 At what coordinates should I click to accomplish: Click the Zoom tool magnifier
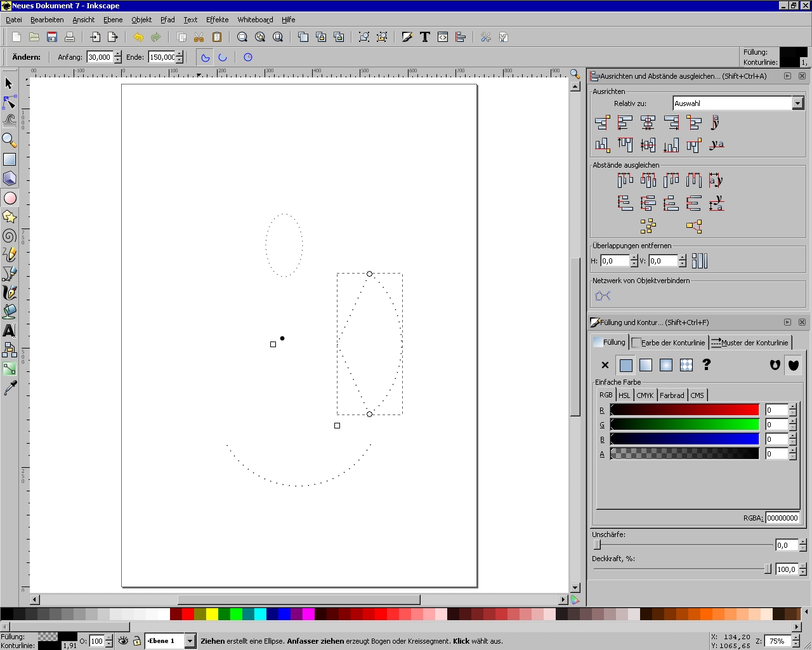(10, 140)
